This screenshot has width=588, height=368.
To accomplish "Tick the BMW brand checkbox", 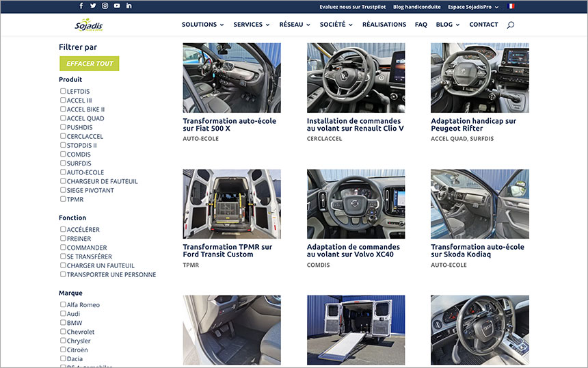I will click(x=63, y=323).
